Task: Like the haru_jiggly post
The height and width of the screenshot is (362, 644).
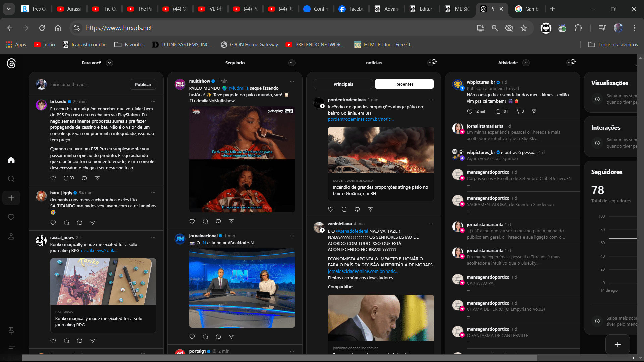Action: coord(53,223)
